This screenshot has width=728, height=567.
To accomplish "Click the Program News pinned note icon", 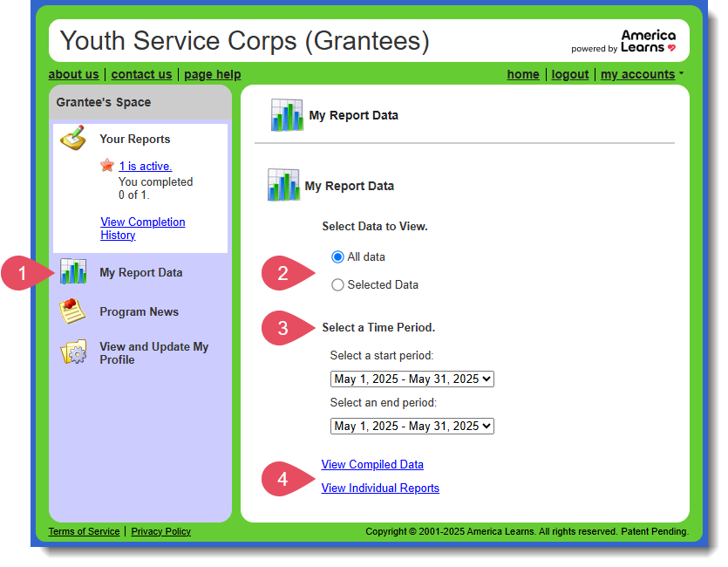I will 73,311.
